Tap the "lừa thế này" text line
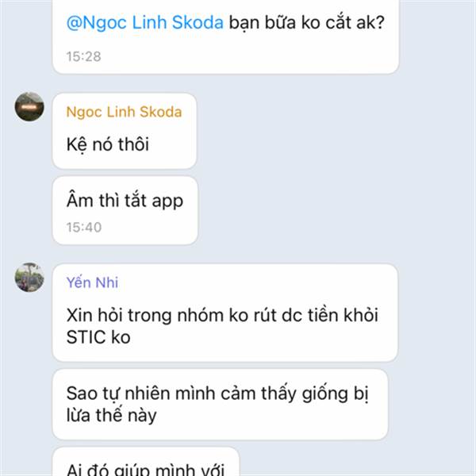This screenshot has height=476, width=476. click(x=111, y=415)
